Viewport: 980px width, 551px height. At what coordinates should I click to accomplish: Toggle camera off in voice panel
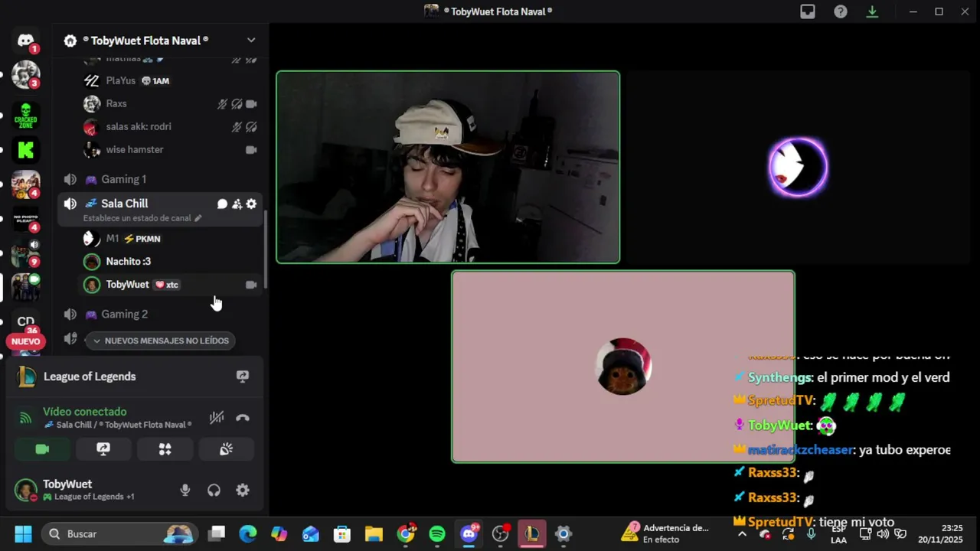click(x=42, y=449)
